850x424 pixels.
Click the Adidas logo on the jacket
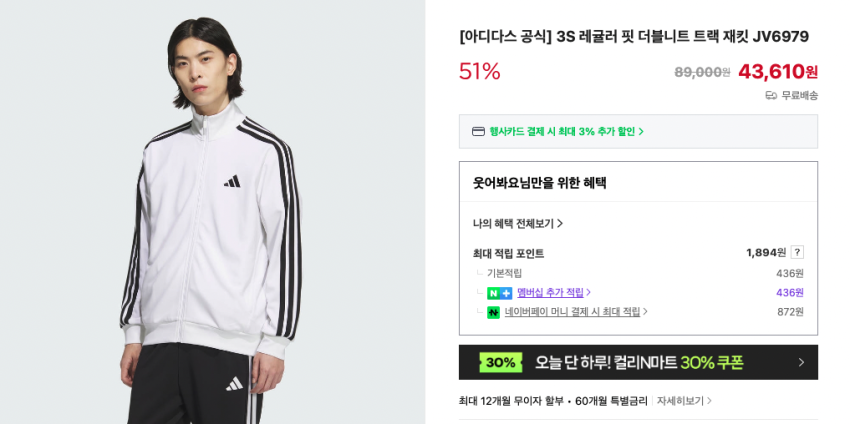(x=232, y=181)
